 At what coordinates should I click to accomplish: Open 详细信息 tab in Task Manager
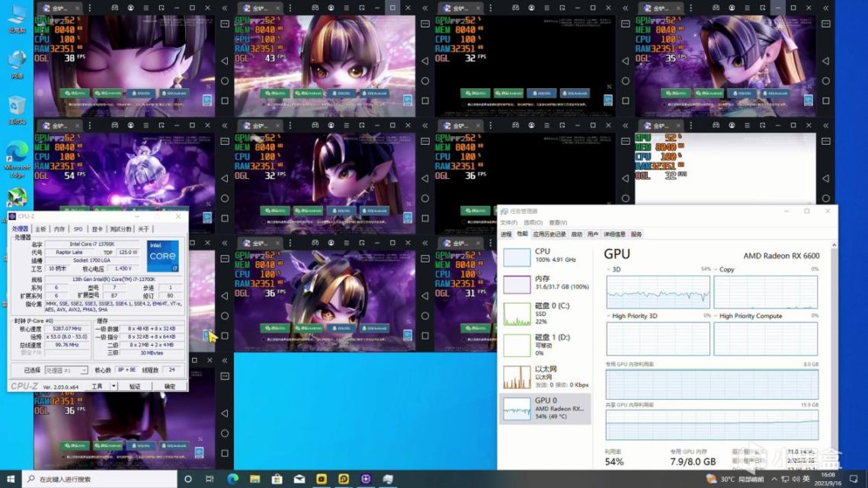[x=614, y=234]
